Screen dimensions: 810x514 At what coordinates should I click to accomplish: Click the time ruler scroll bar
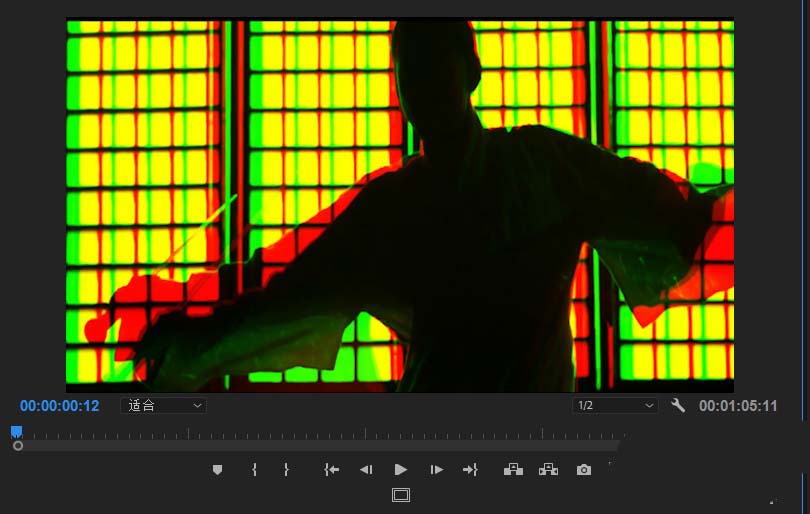tap(315, 446)
